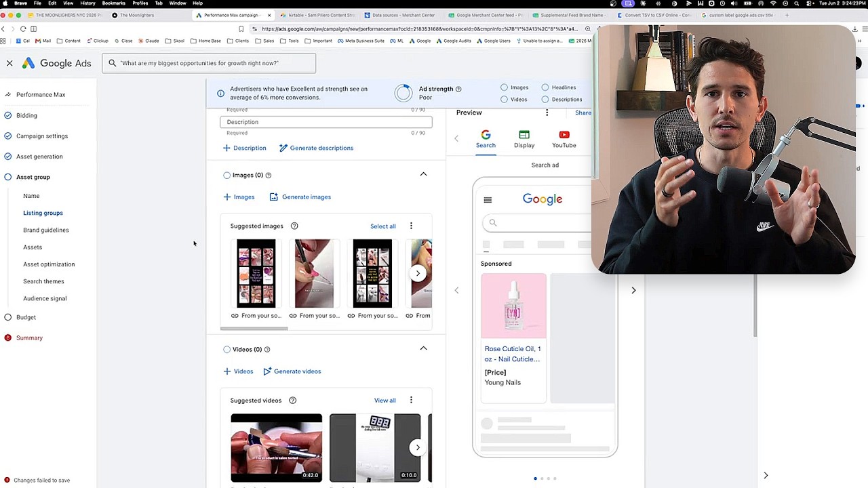Open the Mail bookmark
Viewport: 868px width, 488px height.
(43, 41)
